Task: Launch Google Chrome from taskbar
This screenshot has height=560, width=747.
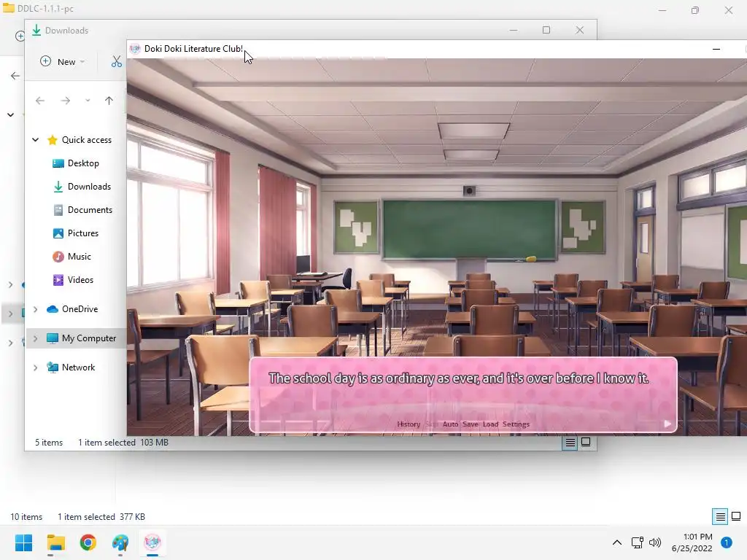Action: pos(88,542)
